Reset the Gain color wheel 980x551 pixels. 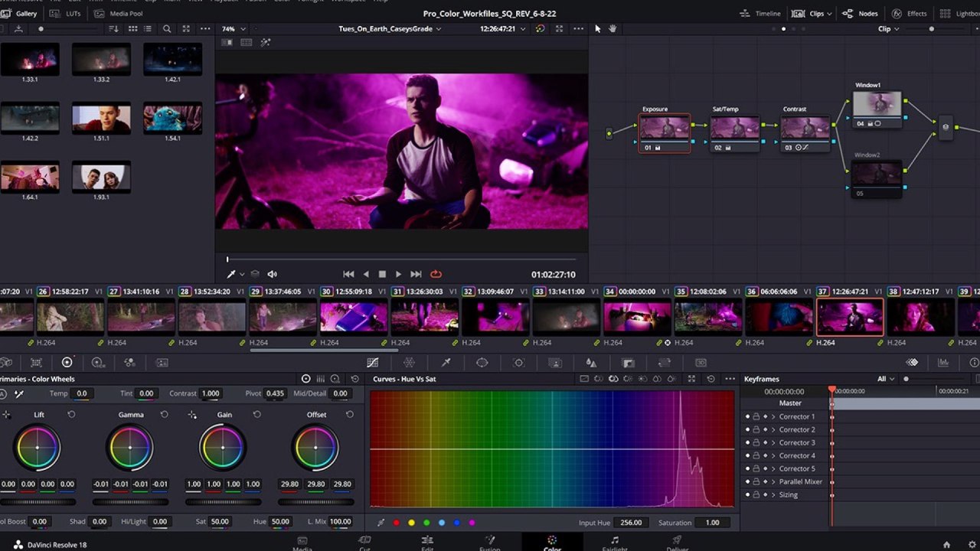coord(256,414)
